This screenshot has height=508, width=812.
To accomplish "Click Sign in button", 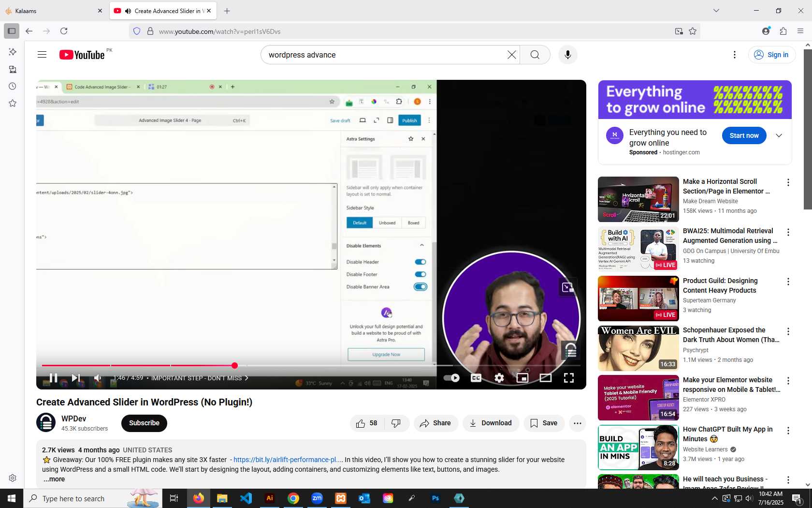I will tap(772, 55).
